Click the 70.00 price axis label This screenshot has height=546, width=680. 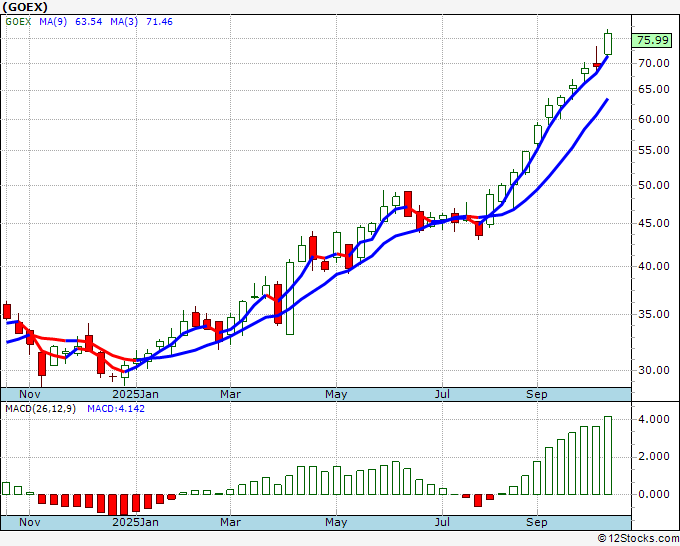(654, 63)
